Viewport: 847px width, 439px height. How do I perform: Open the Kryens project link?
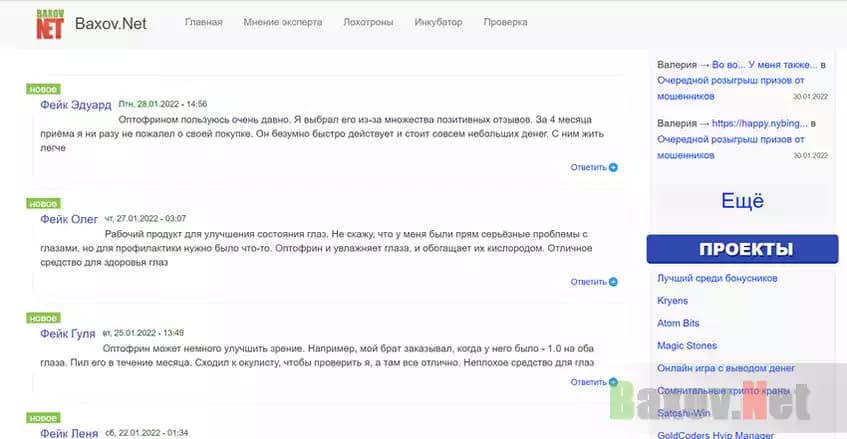672,301
